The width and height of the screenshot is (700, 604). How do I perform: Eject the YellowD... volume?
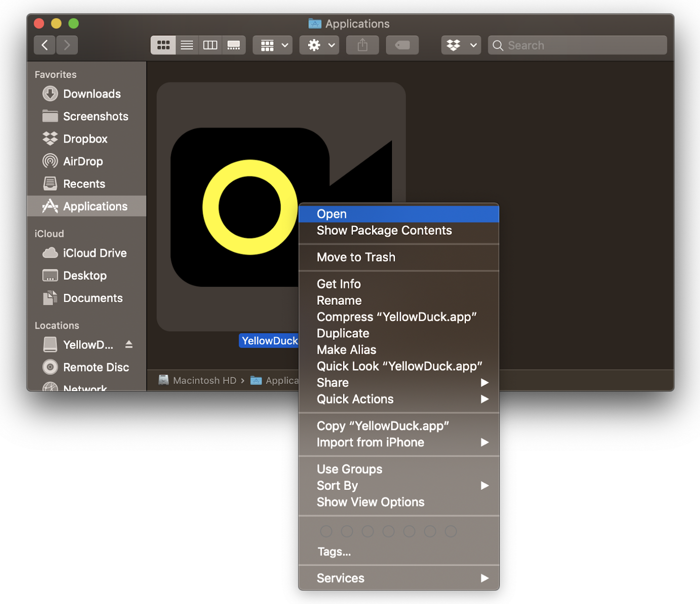pos(129,344)
